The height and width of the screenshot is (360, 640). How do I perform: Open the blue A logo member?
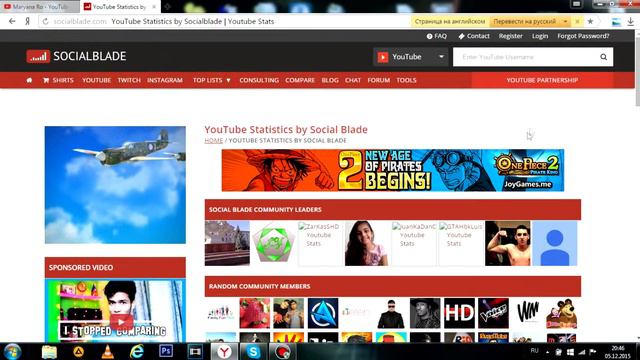tap(323, 313)
